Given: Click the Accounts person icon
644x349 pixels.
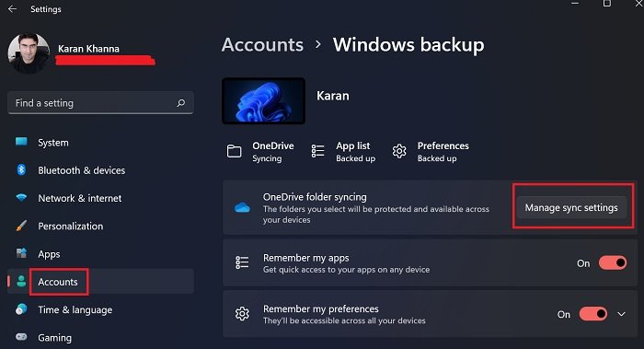Looking at the screenshot, I should pos(21,281).
